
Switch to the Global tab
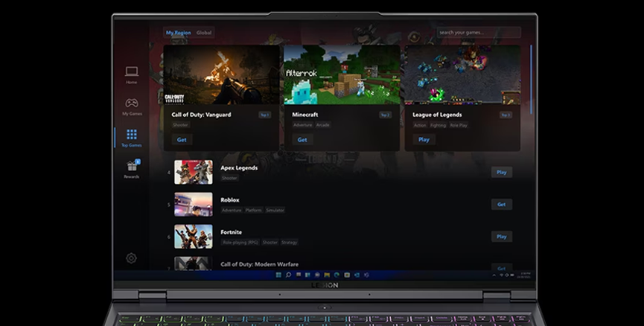pos(204,33)
